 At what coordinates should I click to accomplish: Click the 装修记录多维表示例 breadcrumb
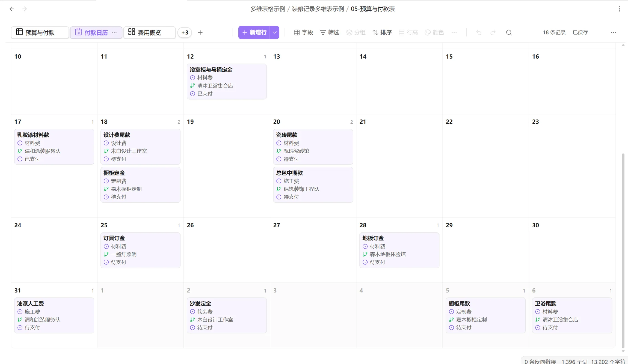click(318, 9)
